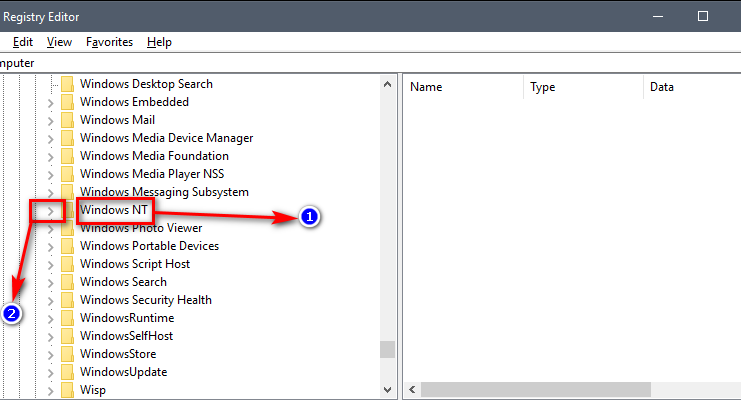741x400 pixels.
Task: Expand the Windows NT key
Action: (x=51, y=211)
